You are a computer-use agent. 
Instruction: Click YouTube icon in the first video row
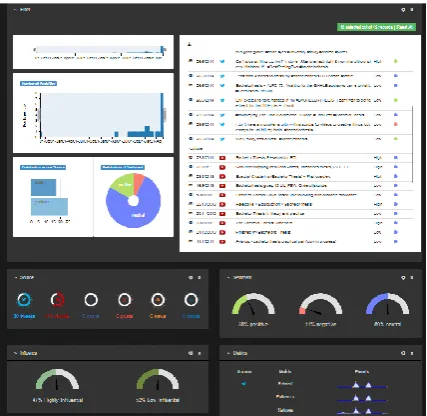(222, 158)
